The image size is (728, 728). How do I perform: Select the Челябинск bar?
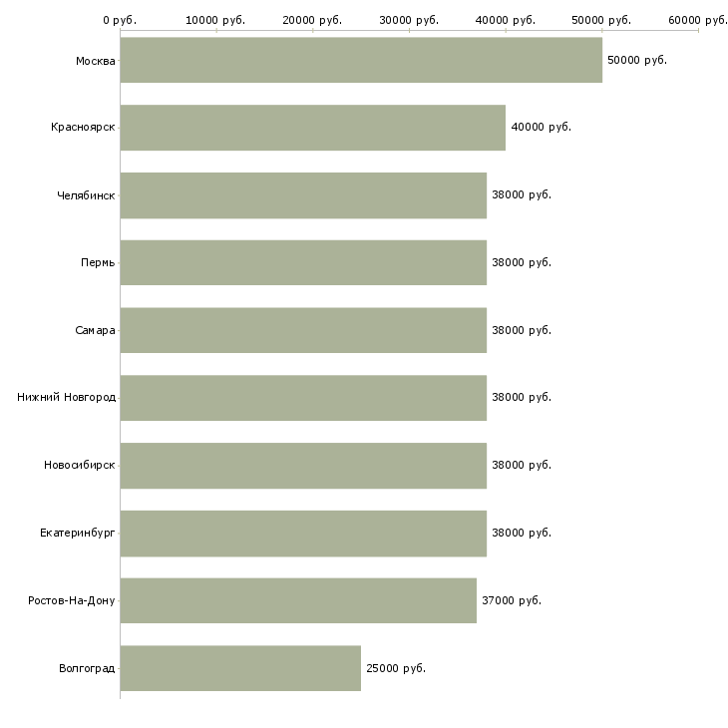click(303, 195)
